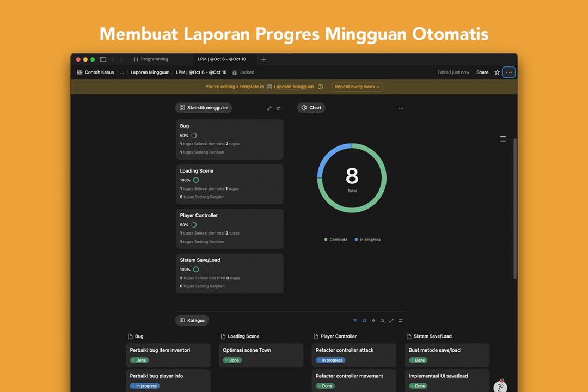The height and width of the screenshot is (392, 588).
Task: Click the sort arrows icon in Kategori view
Action: tap(364, 321)
